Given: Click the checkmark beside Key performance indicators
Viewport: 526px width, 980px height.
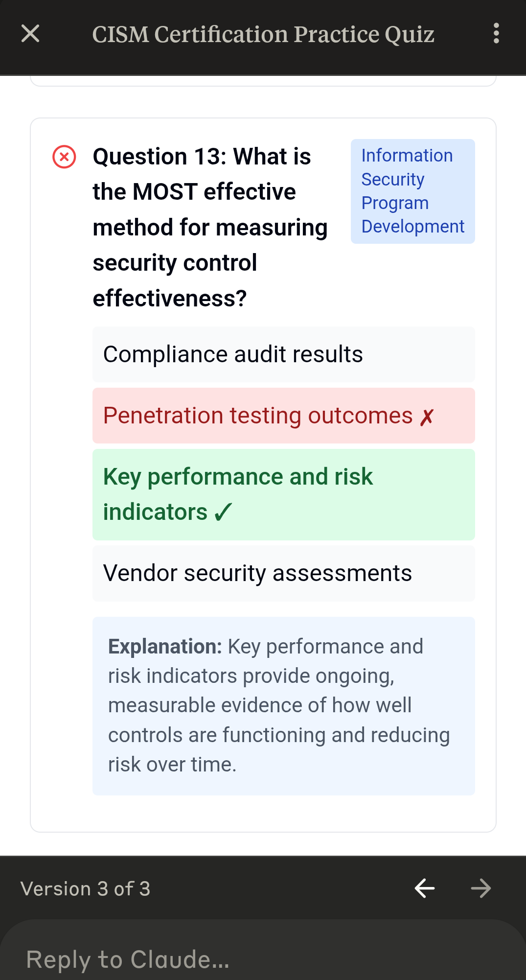Looking at the screenshot, I should pos(223,512).
